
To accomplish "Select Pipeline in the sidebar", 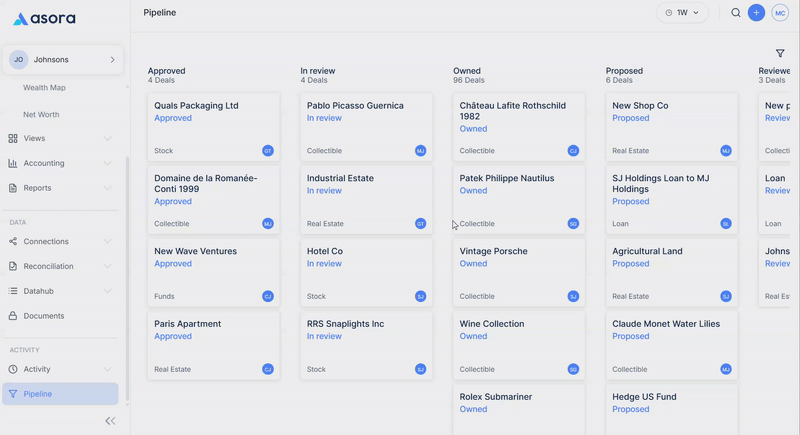I will click(60, 394).
